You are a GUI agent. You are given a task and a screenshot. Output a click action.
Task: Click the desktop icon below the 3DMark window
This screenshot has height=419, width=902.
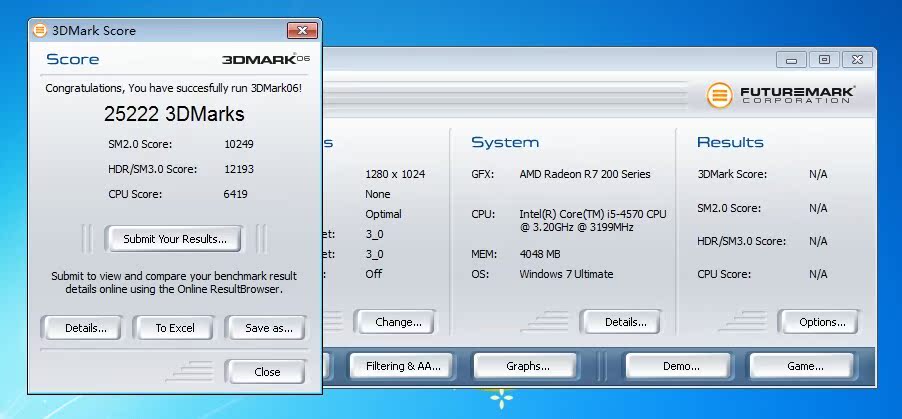pyautogui.click(x=500, y=401)
